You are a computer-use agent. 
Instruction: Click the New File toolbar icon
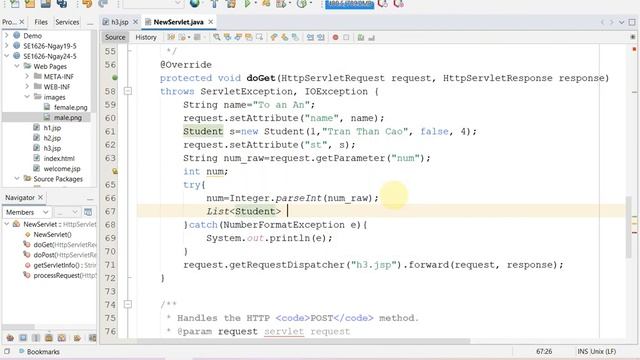pos(14,4)
